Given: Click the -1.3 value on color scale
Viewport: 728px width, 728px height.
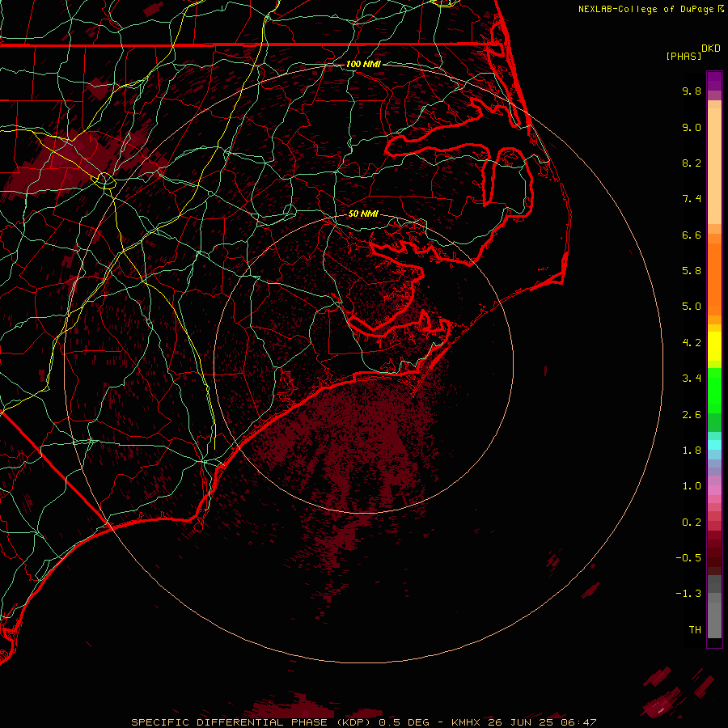Looking at the screenshot, I should [x=688, y=594].
